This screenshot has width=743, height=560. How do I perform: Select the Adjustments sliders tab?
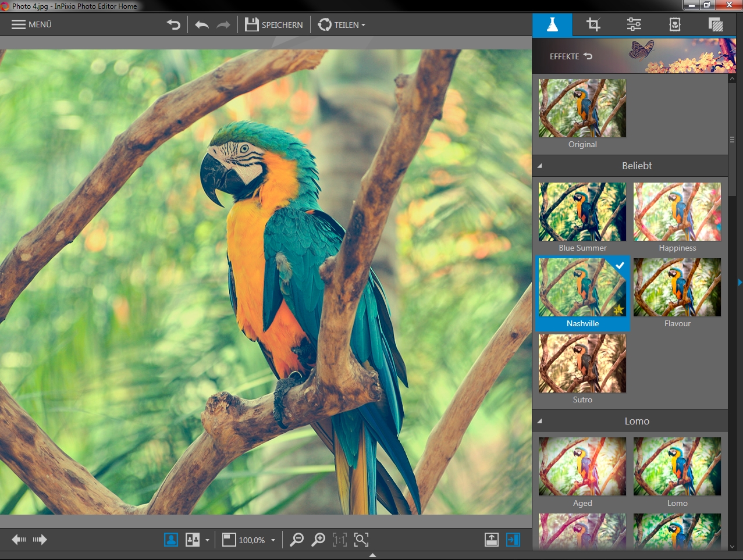pos(634,24)
